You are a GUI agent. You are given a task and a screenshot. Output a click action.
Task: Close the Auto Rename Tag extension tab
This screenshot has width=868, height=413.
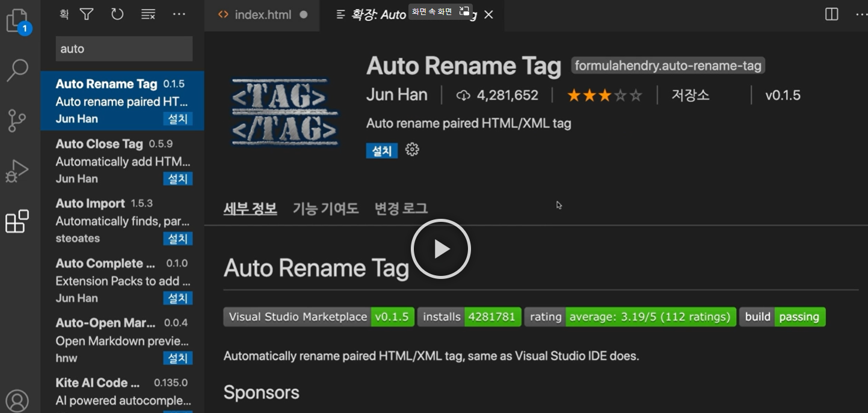point(488,14)
